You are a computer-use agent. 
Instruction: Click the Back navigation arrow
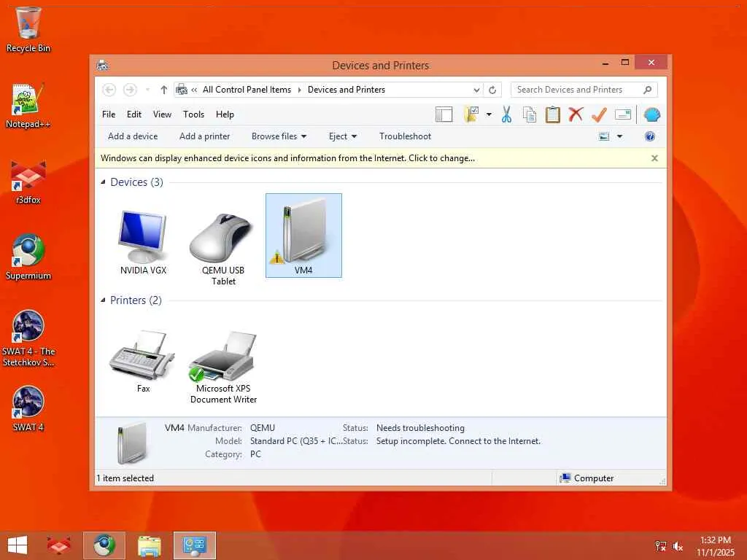(x=109, y=90)
